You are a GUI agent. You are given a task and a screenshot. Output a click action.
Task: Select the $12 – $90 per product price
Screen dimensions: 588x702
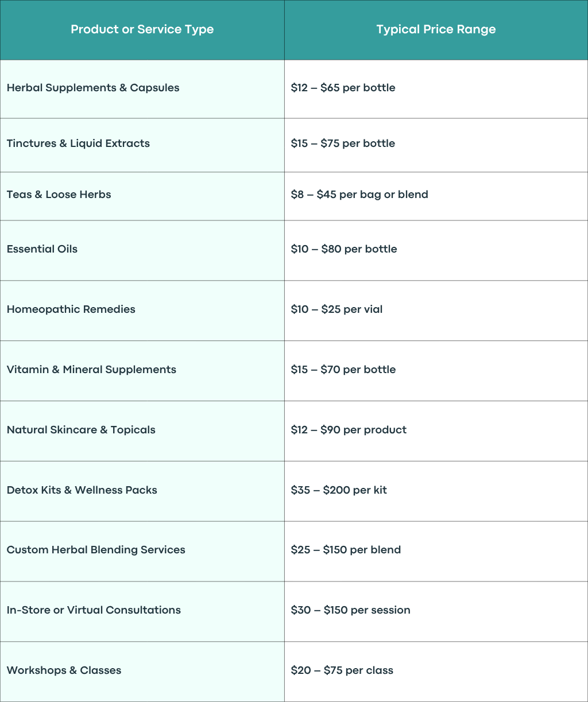[x=349, y=430]
